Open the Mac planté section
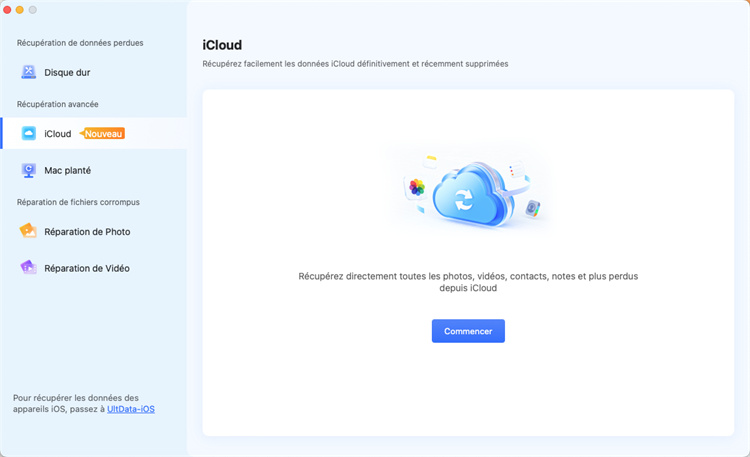The width and height of the screenshot is (750, 457). 67,170
